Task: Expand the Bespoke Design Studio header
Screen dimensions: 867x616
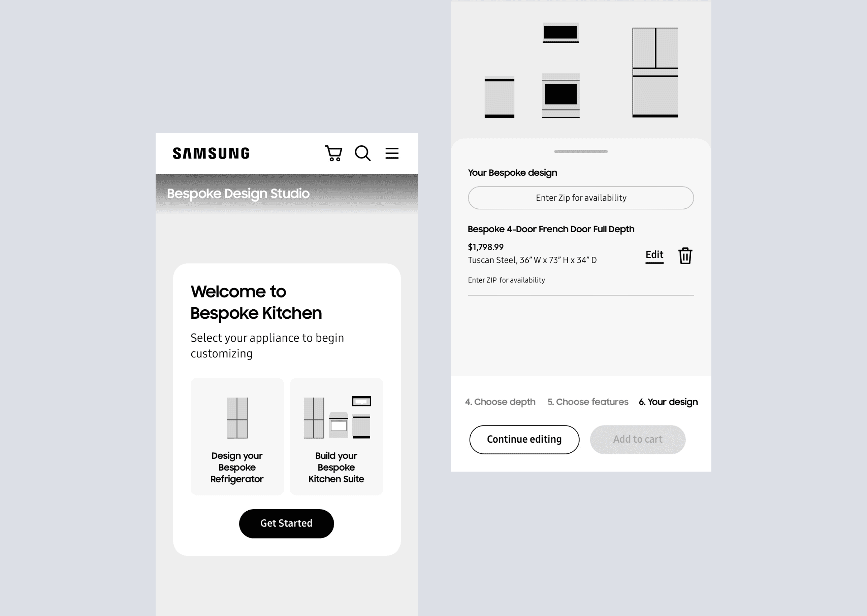Action: point(287,193)
